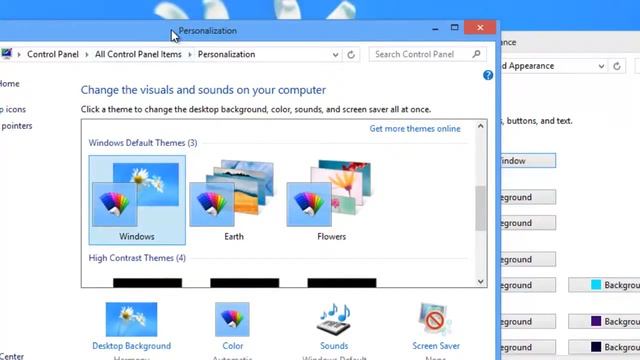Click the Control Panel icon in address bar
640x360 pixels.
coord(6,54)
